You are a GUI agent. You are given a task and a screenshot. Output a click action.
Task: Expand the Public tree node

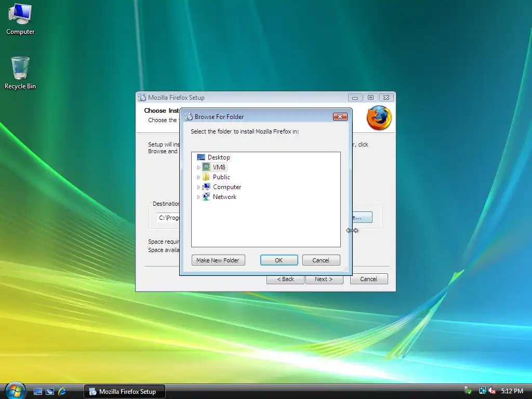(x=198, y=177)
